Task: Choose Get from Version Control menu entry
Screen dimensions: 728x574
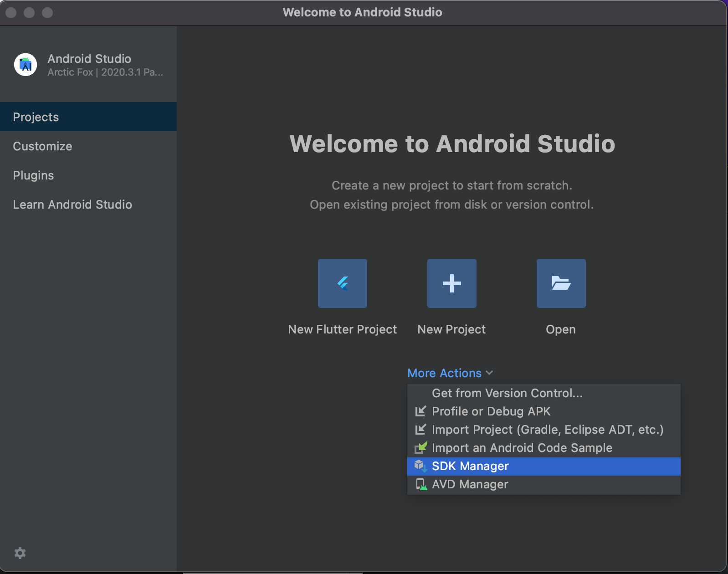Action: pyautogui.click(x=544, y=393)
